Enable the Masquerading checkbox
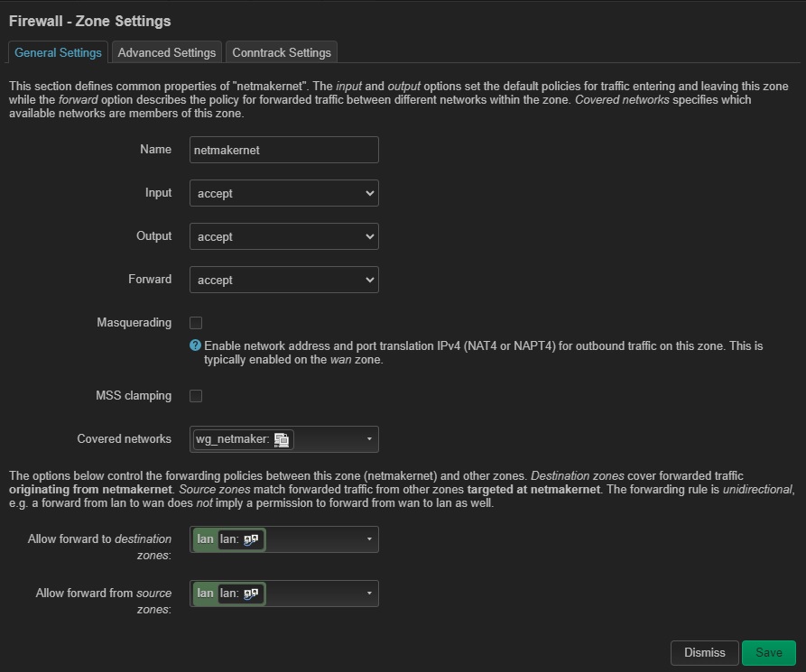 [196, 322]
